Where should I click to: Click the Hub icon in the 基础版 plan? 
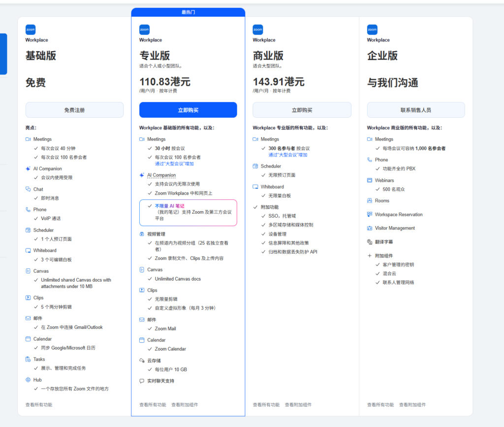point(28,380)
